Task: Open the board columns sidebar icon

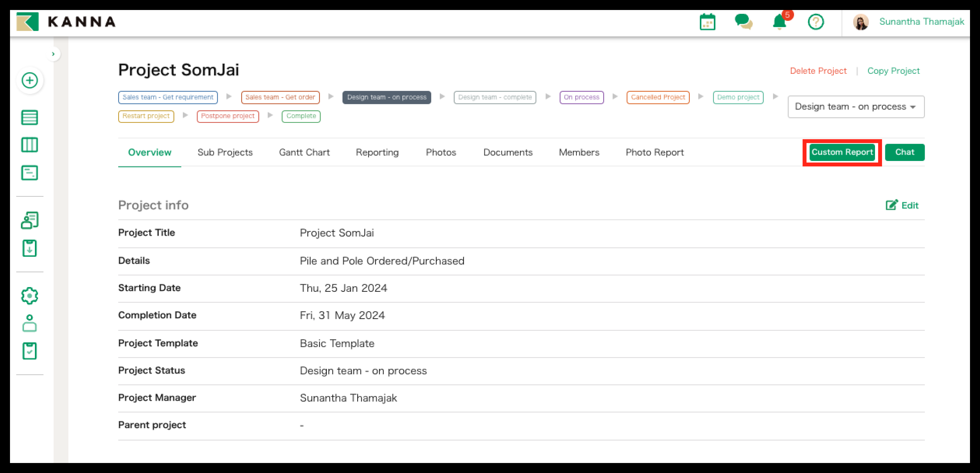Action: 30,145
